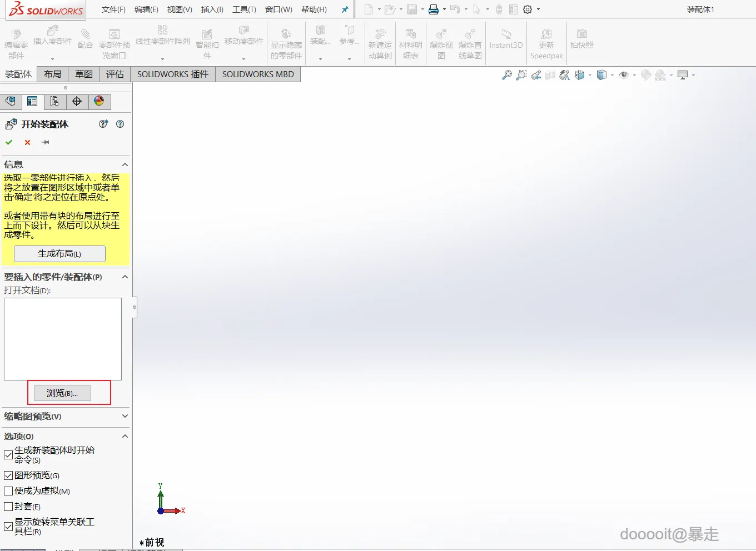Open the DimXpertManager crosshair tab
The width and height of the screenshot is (756, 551).
[x=77, y=101]
